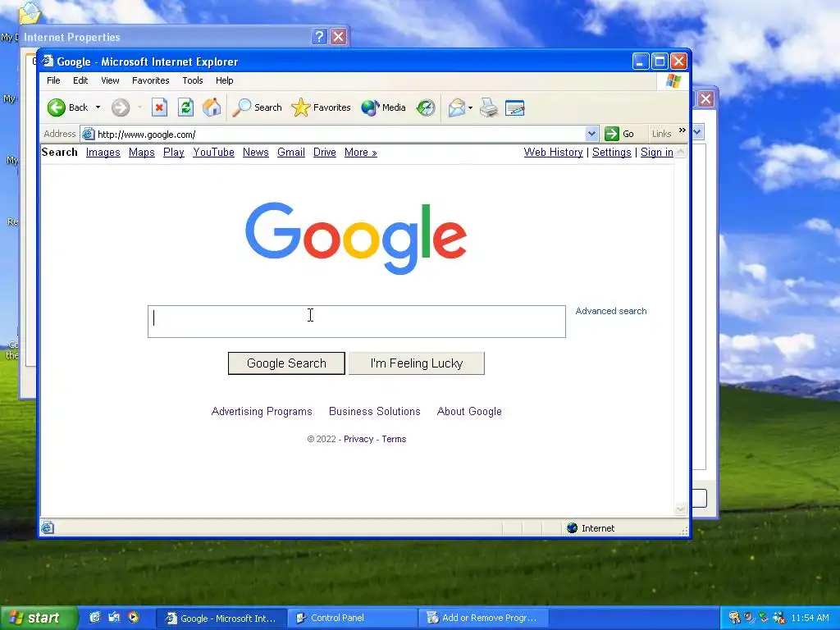The image size is (840, 630).
Task: Click inside the Google search text box
Action: click(x=356, y=322)
